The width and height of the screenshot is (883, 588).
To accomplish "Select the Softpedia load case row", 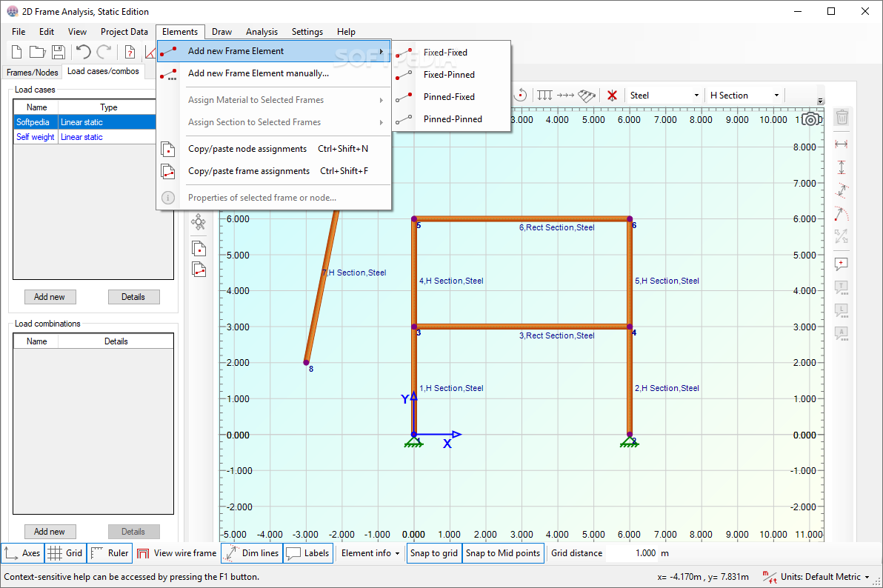I will 85,122.
